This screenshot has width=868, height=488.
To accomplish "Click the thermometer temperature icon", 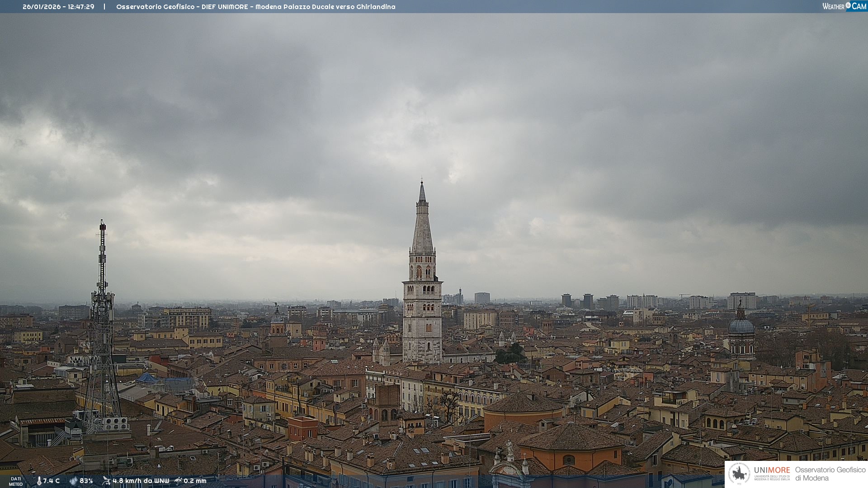I will pos(39,481).
